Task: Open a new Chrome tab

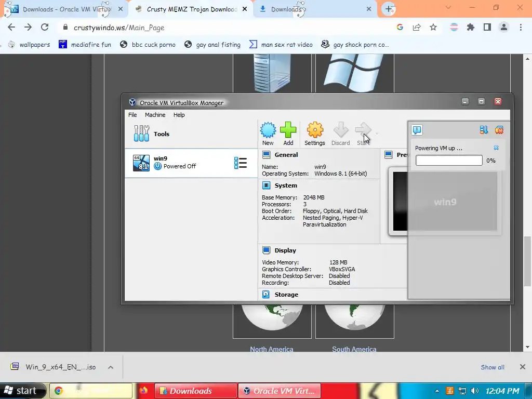Action: (389, 9)
